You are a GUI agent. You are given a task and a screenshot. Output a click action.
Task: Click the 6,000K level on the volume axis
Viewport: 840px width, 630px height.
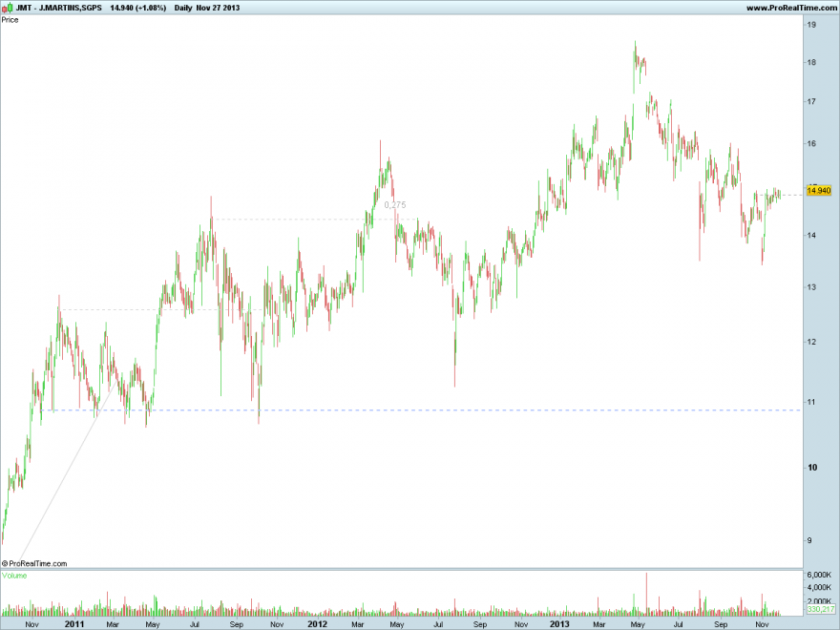coord(819,575)
